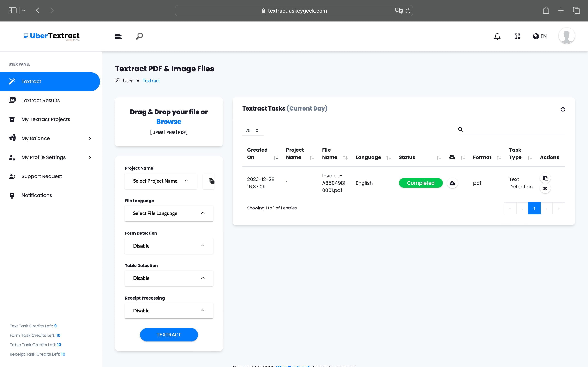Toggle fullscreen mode icon
Viewport: 588px width, 367px height.
517,36
